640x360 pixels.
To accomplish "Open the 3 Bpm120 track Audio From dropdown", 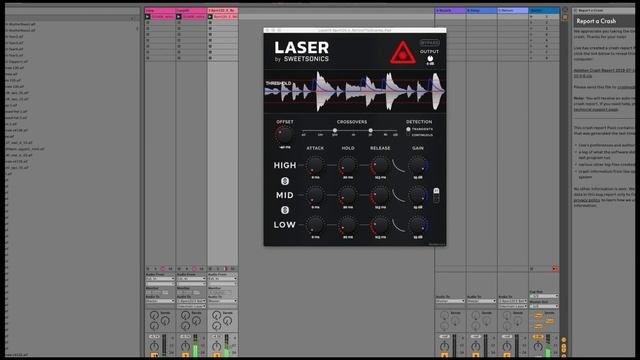I will [x=223, y=278].
